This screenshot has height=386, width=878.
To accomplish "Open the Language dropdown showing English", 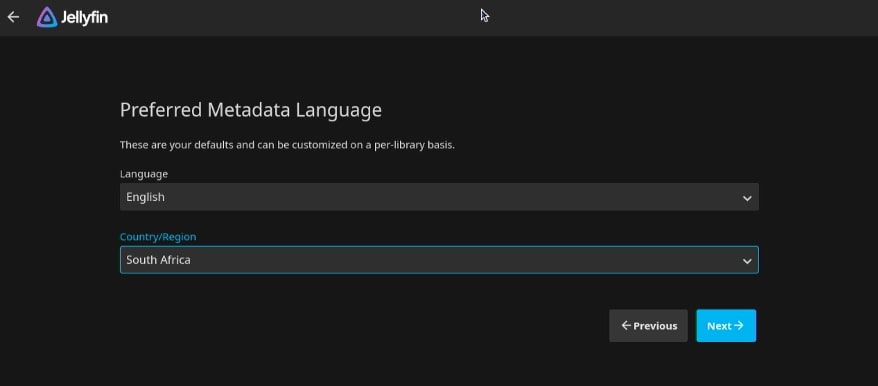I will pos(439,197).
